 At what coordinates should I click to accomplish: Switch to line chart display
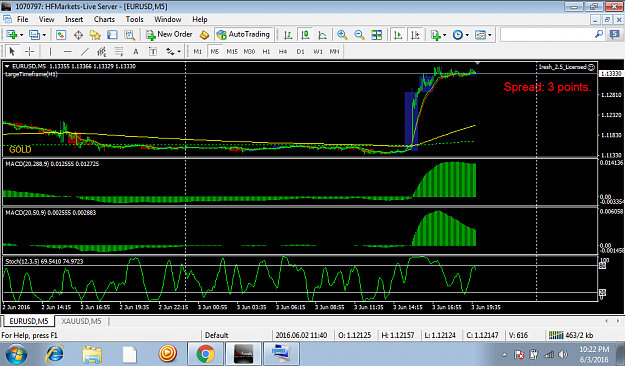[322, 35]
